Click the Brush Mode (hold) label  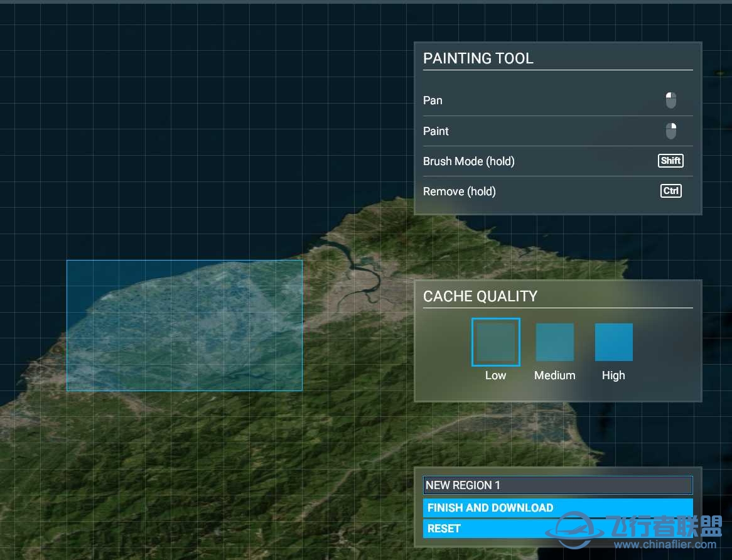pyautogui.click(x=468, y=161)
